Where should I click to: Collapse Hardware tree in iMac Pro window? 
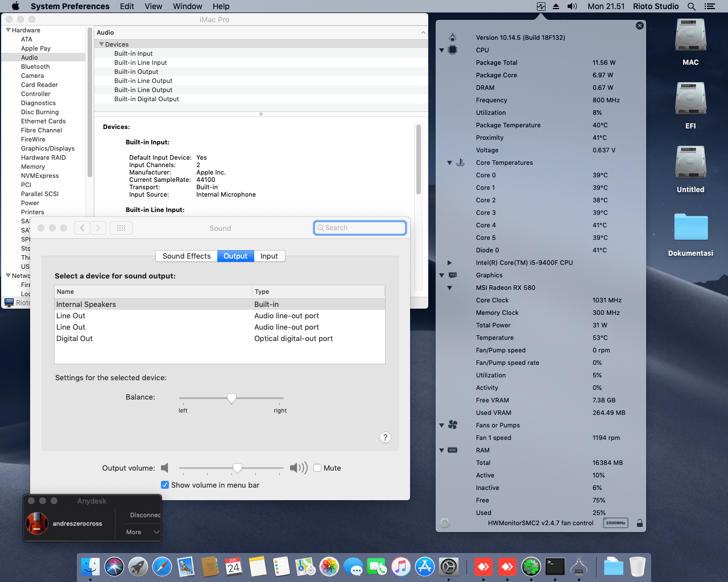pos(8,30)
